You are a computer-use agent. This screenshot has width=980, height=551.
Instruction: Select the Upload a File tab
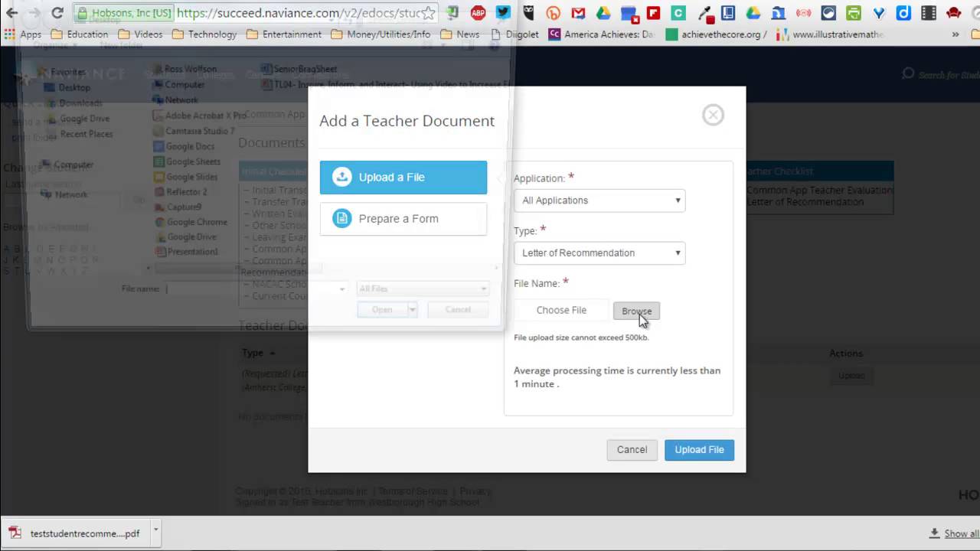coord(403,178)
